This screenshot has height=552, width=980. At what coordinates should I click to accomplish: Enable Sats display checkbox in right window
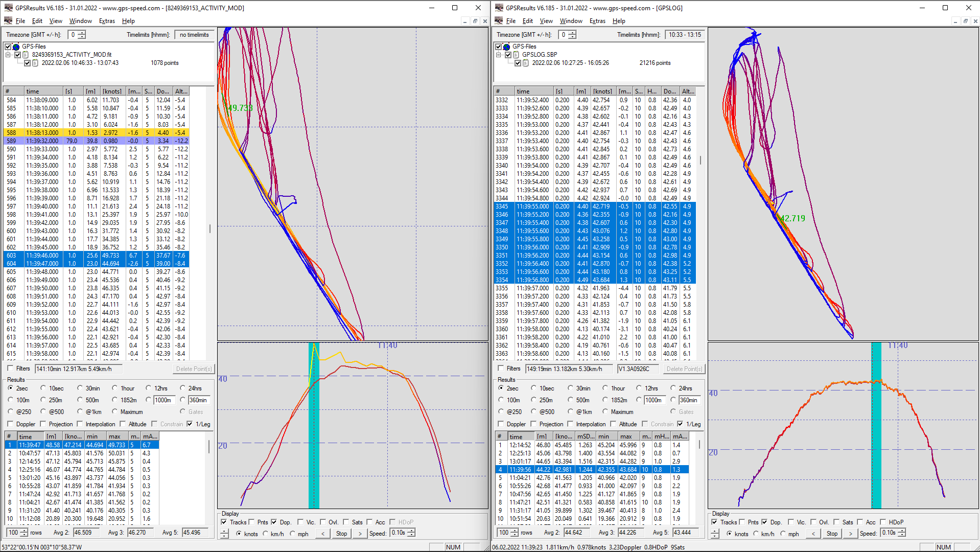[836, 522]
